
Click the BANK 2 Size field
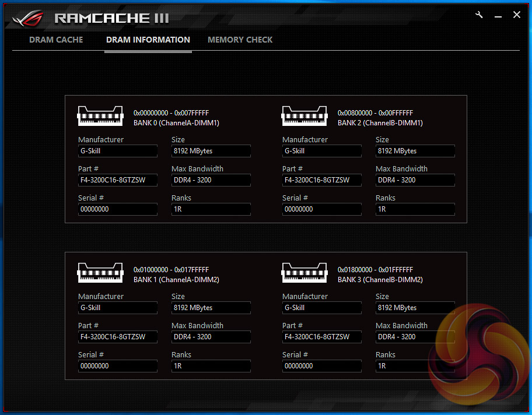point(415,151)
